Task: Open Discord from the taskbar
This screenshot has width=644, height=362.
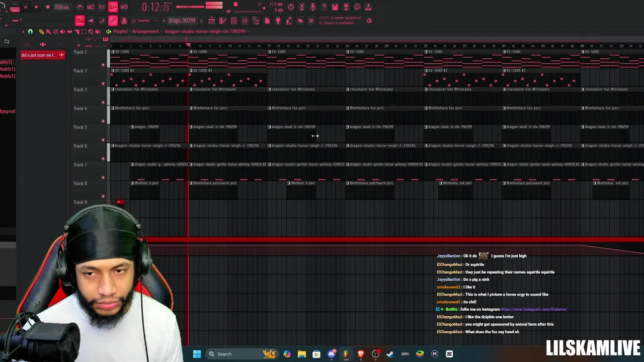Action: (331, 354)
